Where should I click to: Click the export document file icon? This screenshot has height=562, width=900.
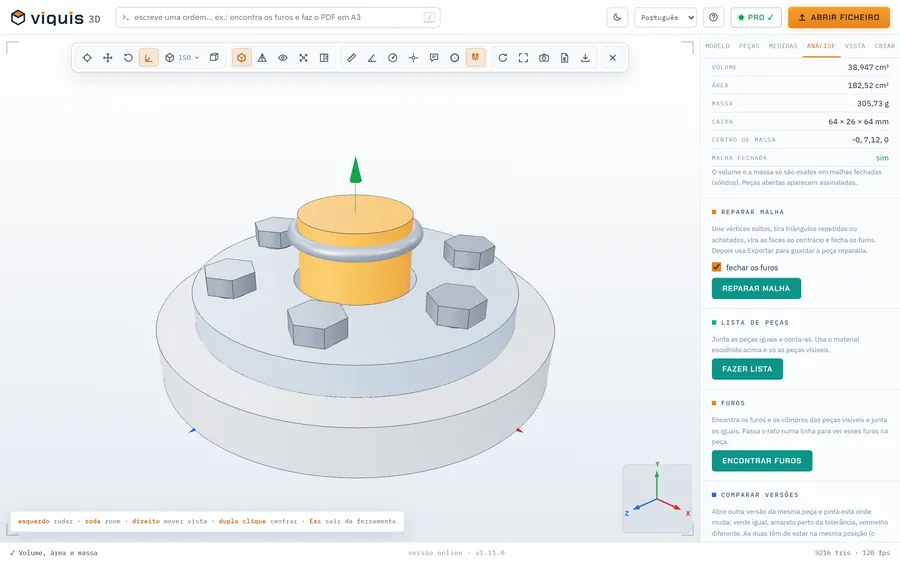coord(565,57)
